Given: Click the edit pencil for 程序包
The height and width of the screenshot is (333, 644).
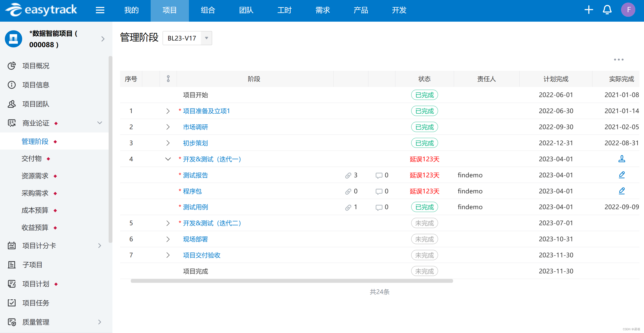Looking at the screenshot, I should (622, 191).
